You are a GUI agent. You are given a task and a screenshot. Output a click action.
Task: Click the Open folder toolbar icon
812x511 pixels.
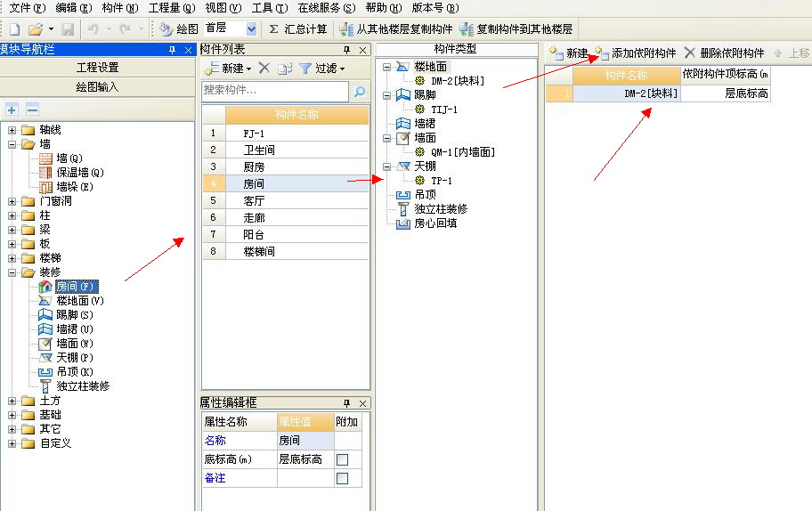point(36,29)
